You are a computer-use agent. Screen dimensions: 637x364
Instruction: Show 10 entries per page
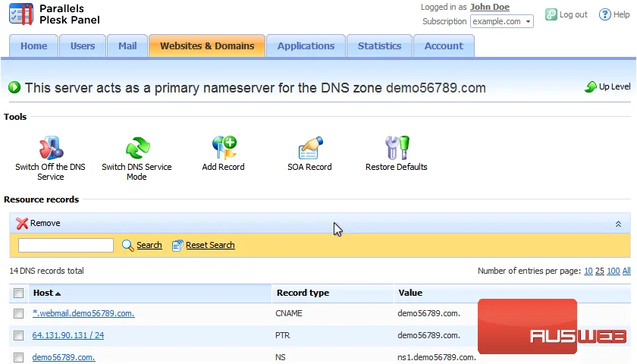[x=588, y=271]
